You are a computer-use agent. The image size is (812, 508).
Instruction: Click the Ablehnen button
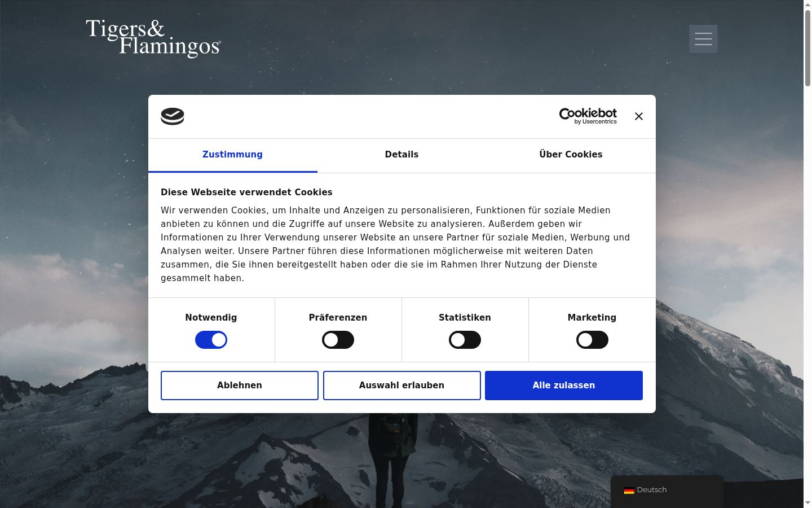click(x=240, y=386)
